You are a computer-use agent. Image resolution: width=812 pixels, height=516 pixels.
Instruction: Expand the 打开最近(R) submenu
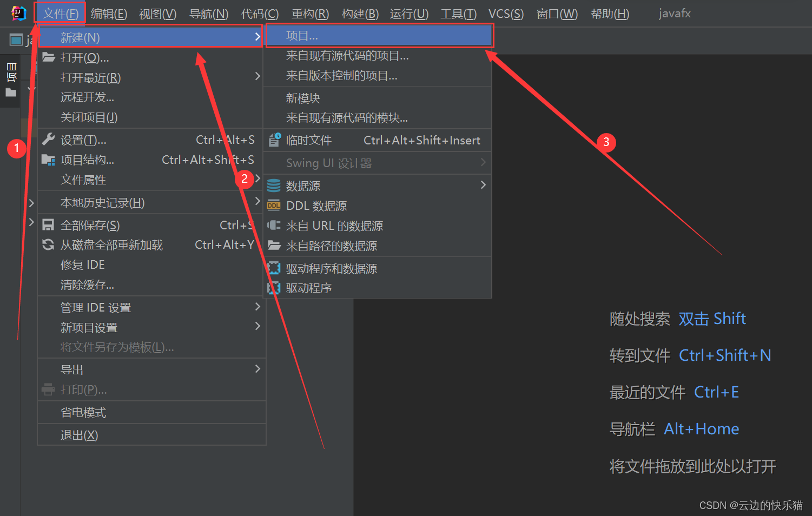(x=258, y=77)
